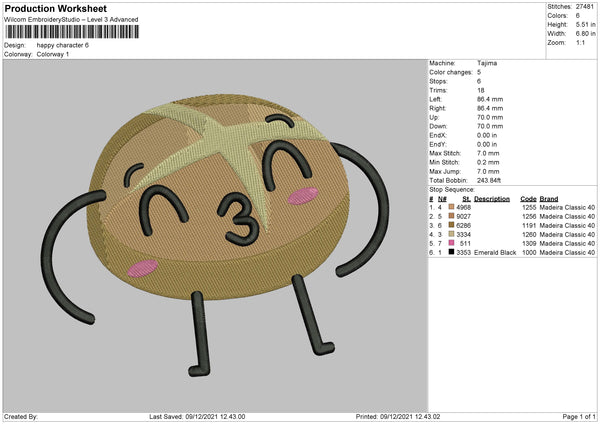600x424 pixels.
Task: Click the Height value 5.51 in
Action: pyautogui.click(x=585, y=24)
